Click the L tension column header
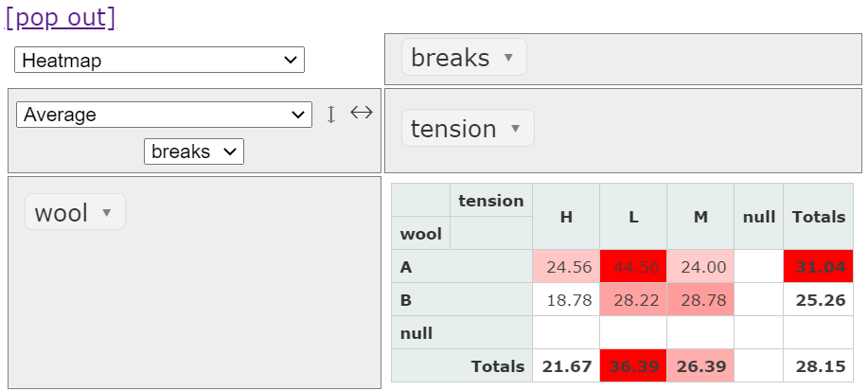Screen dimensions: 868x391 [633, 217]
